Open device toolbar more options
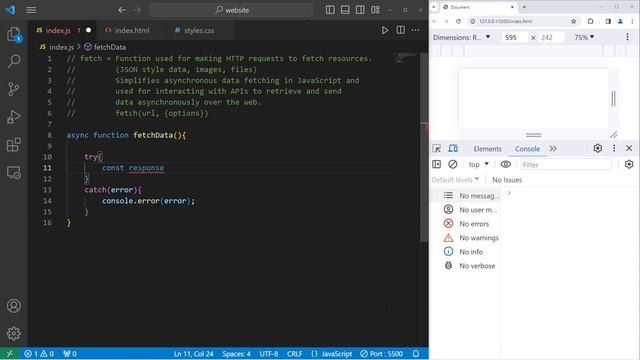This screenshot has height=360, width=640. coord(627,37)
